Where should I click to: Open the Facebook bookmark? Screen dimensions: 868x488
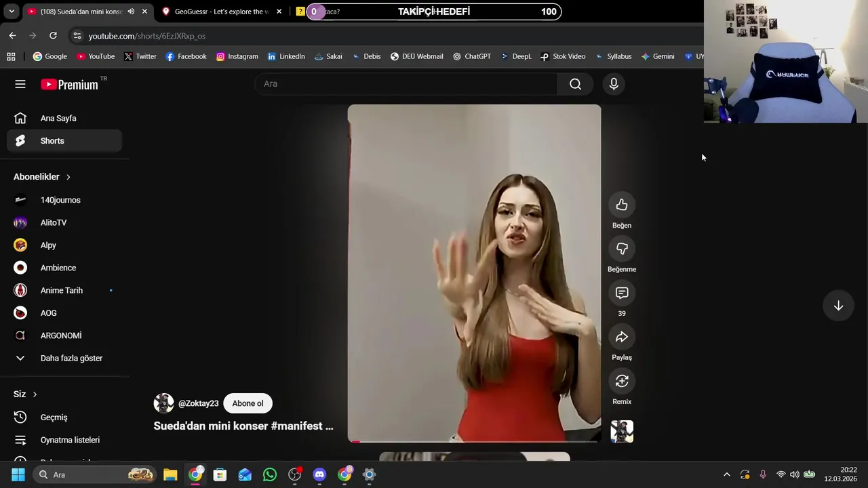coord(186,56)
